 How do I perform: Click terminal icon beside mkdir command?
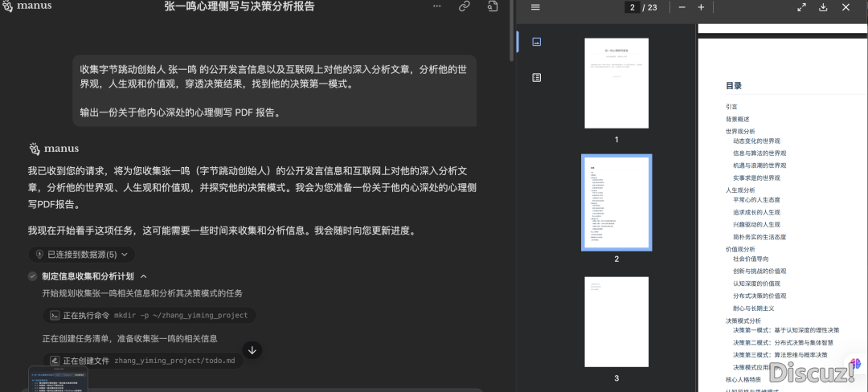click(55, 316)
